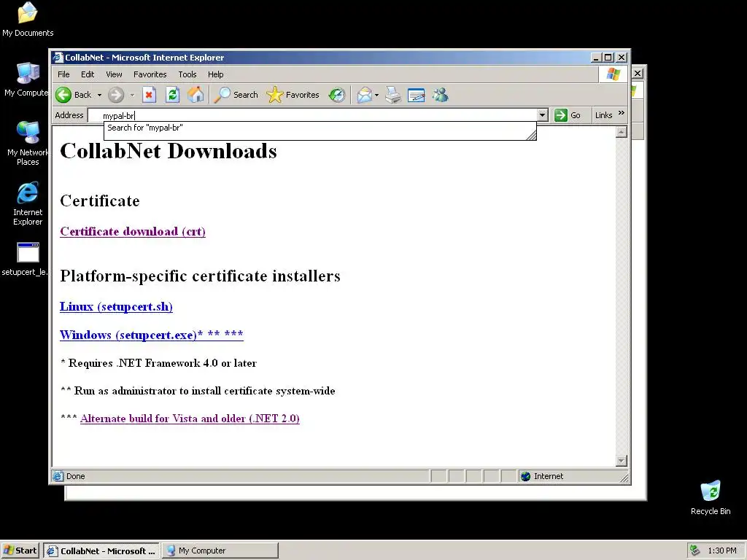Click the green Go button
747x560 pixels.
click(568, 115)
